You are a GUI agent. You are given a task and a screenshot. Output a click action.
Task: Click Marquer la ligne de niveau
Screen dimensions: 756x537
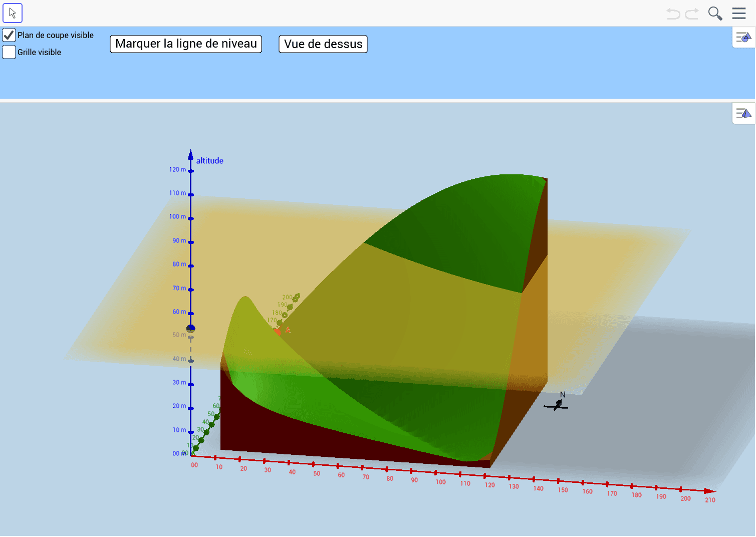[186, 44]
